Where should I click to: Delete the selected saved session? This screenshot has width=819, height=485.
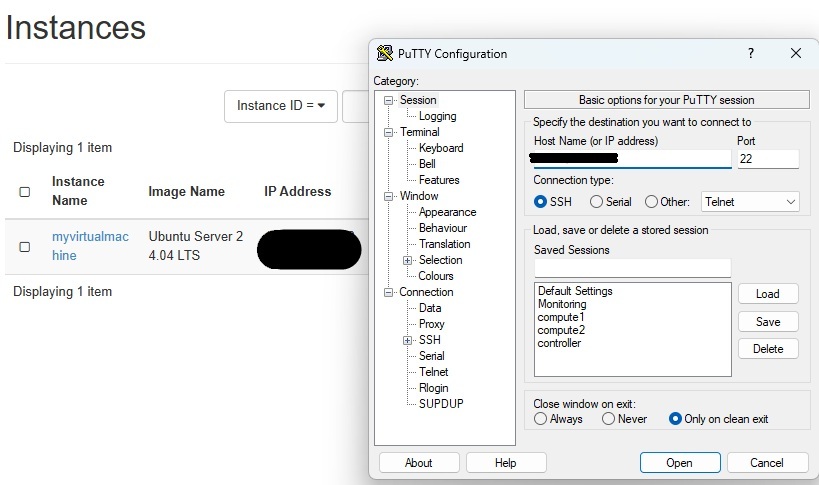coord(768,349)
